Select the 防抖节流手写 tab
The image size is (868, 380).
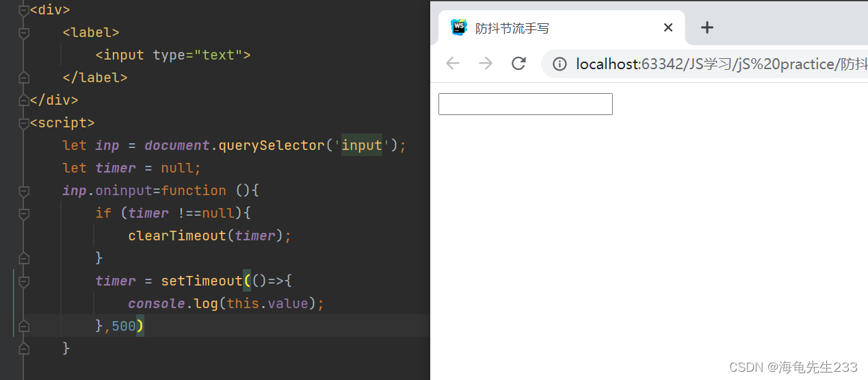561,27
